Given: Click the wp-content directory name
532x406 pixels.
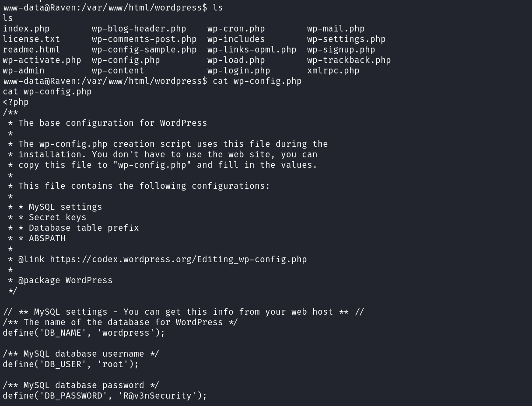Looking at the screenshot, I should [118, 71].
